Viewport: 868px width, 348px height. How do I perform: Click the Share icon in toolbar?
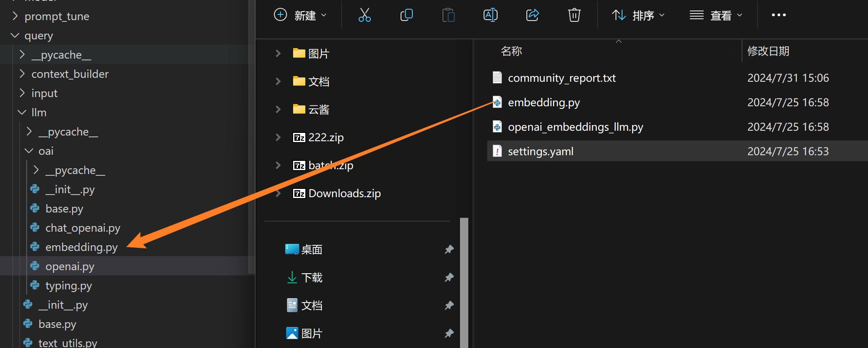(x=532, y=15)
